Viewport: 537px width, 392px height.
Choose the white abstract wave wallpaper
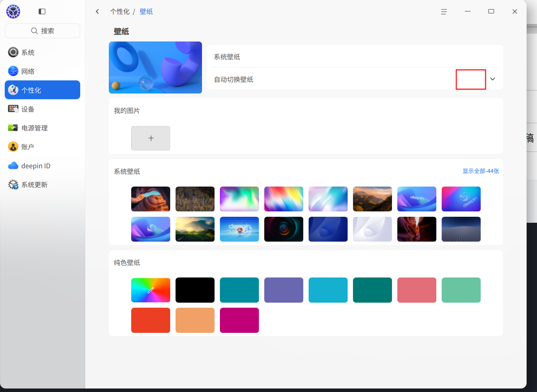(x=372, y=229)
